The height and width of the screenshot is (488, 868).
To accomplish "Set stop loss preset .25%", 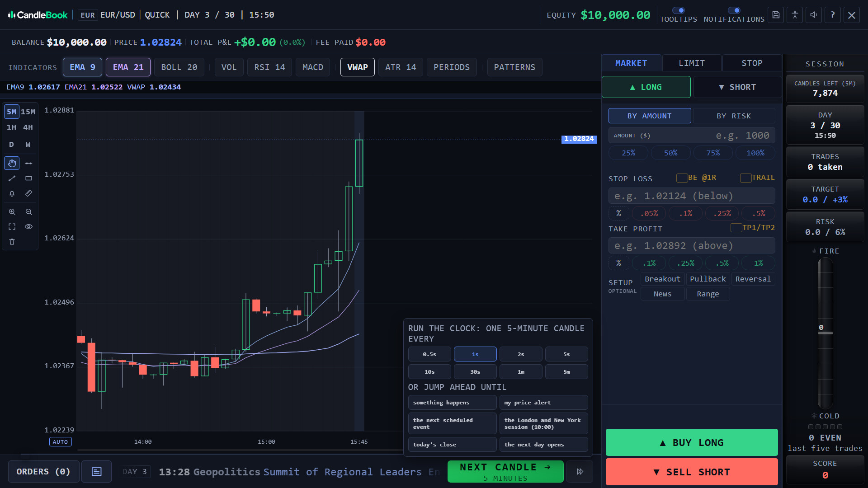I will point(722,213).
